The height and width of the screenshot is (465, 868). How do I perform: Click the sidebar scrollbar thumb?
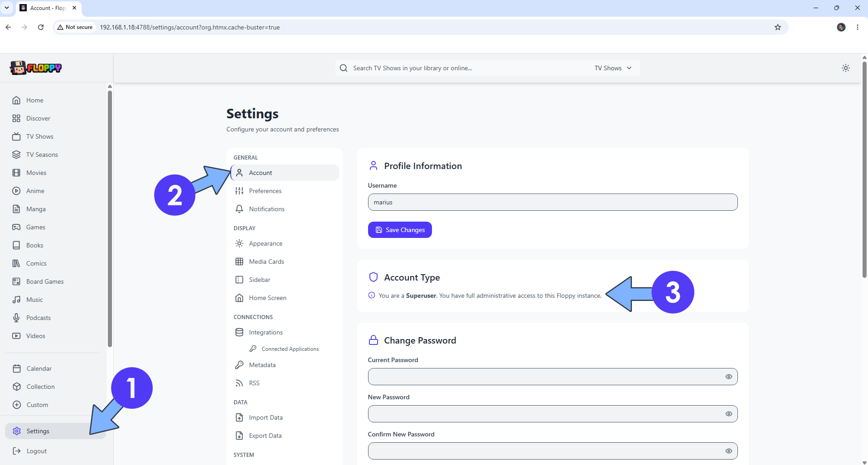tap(110, 218)
